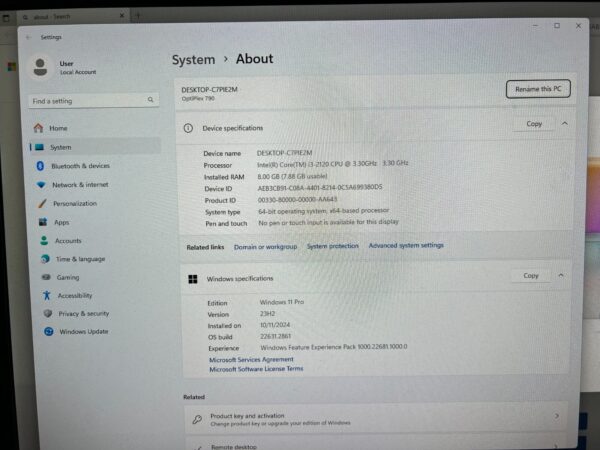This screenshot has width=600, height=450.
Task: Click the Time & language globe icon
Action: click(x=45, y=259)
